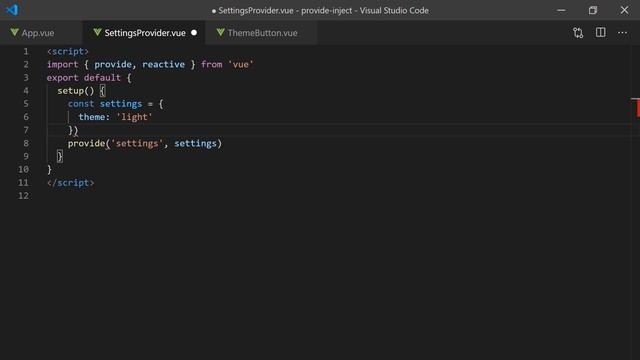Image resolution: width=640 pixels, height=360 pixels.
Task: Click the red error marker in overview ruler
Action: [637, 108]
